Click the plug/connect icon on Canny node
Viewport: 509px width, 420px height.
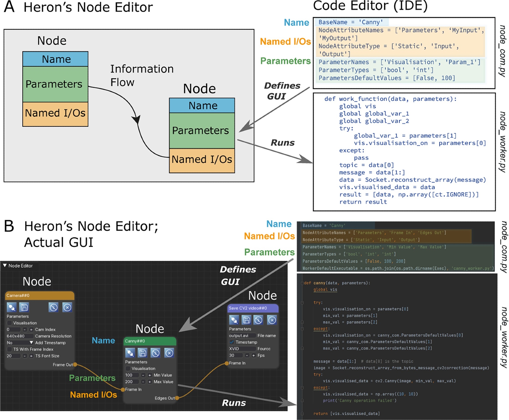130,353
